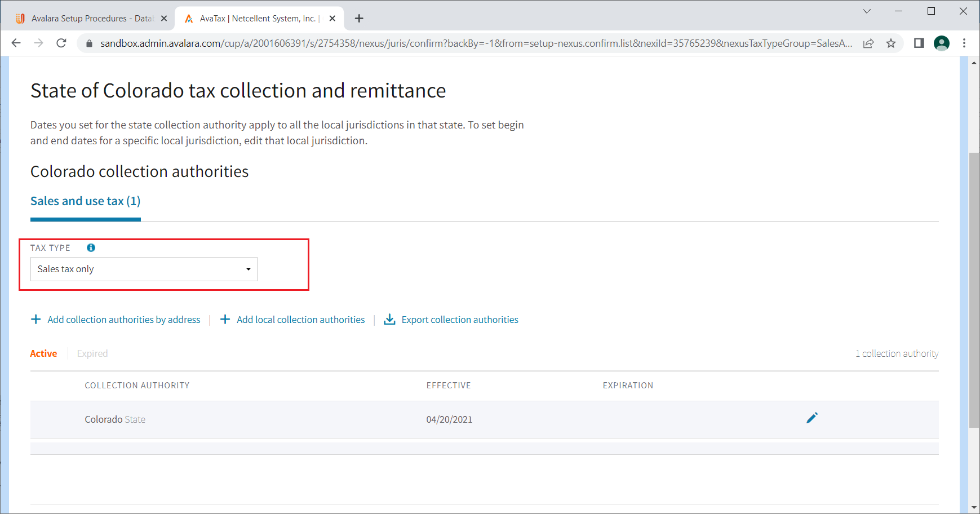980x514 pixels.
Task: Click the 1 collection authority count
Action: tap(897, 353)
